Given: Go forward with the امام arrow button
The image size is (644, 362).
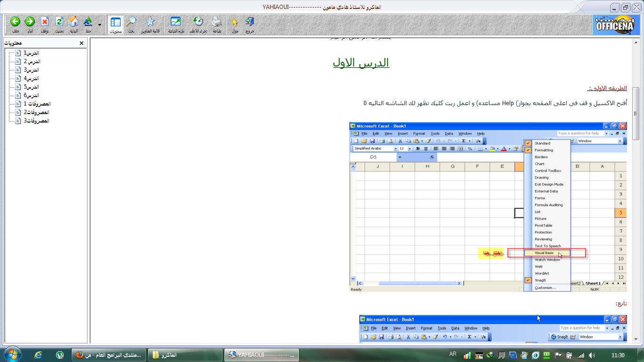Looking at the screenshot, I should [30, 25].
